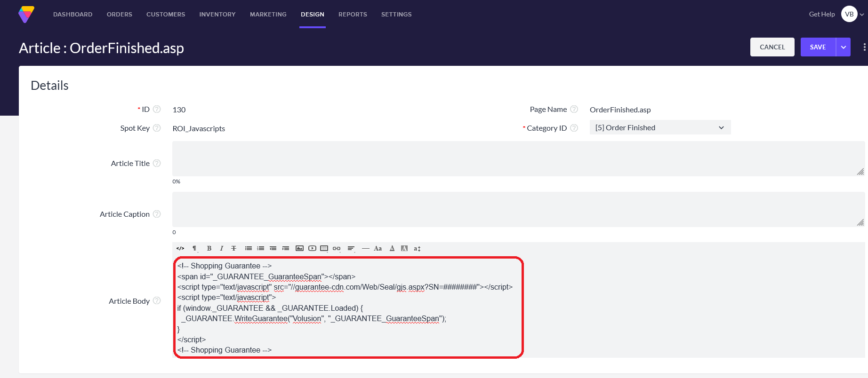Click the Get Help link
Viewport: 868px width, 378px height.
click(x=822, y=14)
